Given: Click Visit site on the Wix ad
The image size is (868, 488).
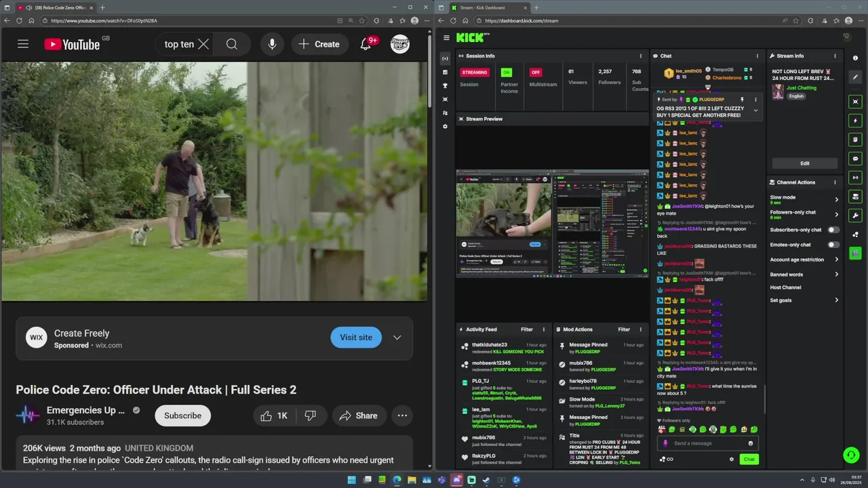Looking at the screenshot, I should point(356,338).
